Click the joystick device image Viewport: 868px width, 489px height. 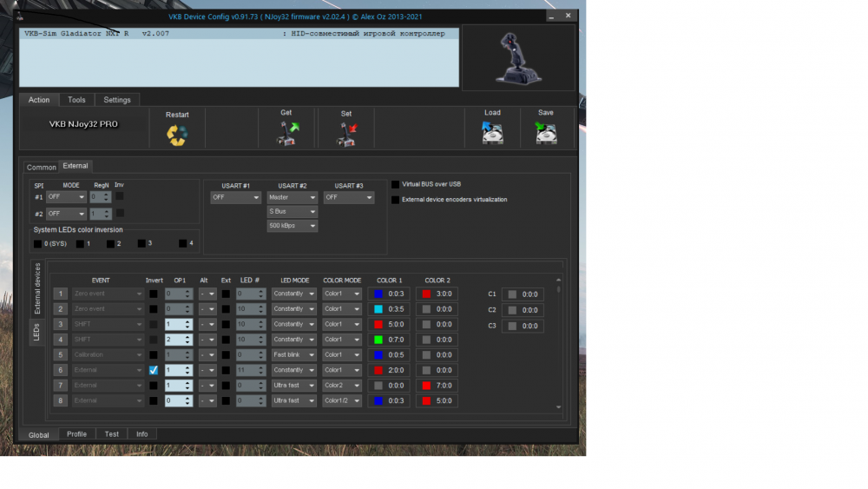pos(517,58)
